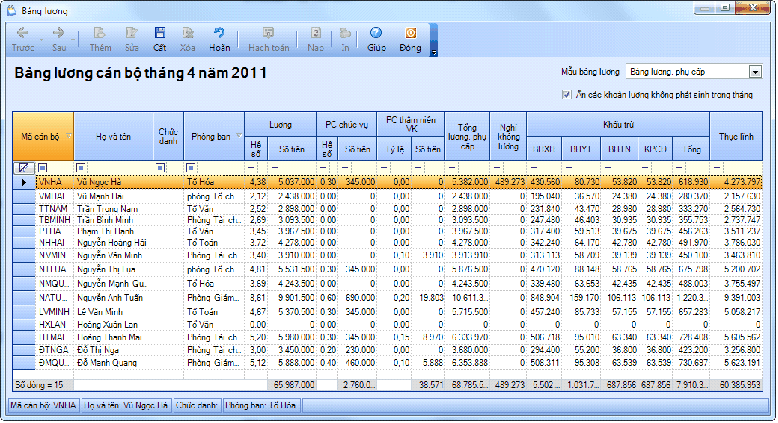Viewport: 778px width, 423px height.
Task: Select the employee name Nguyễn Văn Minh
Action: [x=109, y=255]
